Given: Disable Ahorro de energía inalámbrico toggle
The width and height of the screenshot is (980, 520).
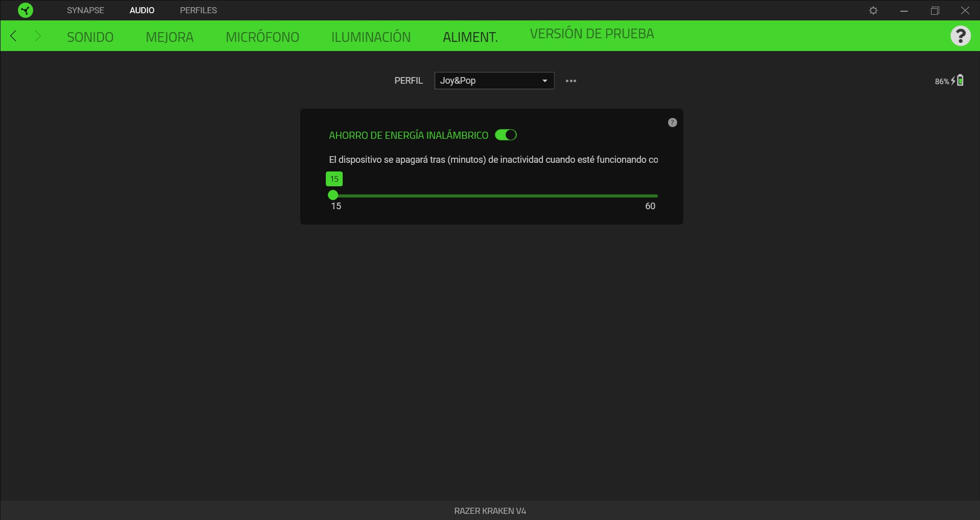Looking at the screenshot, I should point(506,135).
